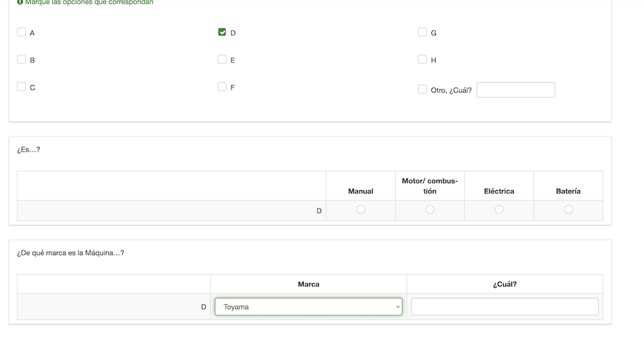The height and width of the screenshot is (338, 644).
Task: Check the option H checkbox
Action: point(423,60)
